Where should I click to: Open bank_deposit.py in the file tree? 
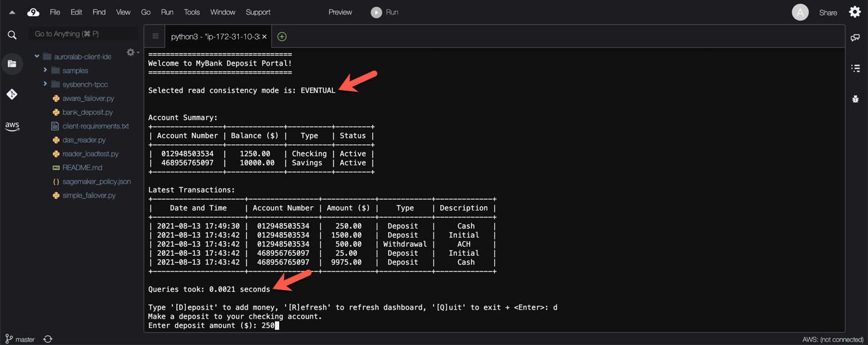[87, 112]
